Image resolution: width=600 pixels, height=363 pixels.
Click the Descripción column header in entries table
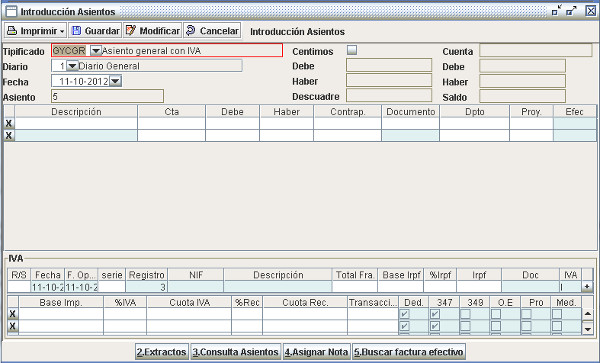click(76, 112)
